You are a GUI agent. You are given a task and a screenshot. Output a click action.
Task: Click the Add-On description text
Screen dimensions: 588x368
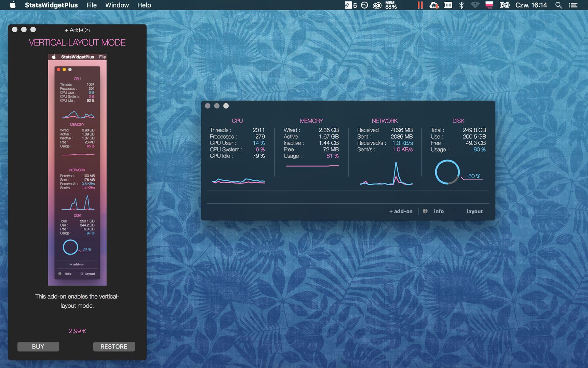[x=77, y=301]
